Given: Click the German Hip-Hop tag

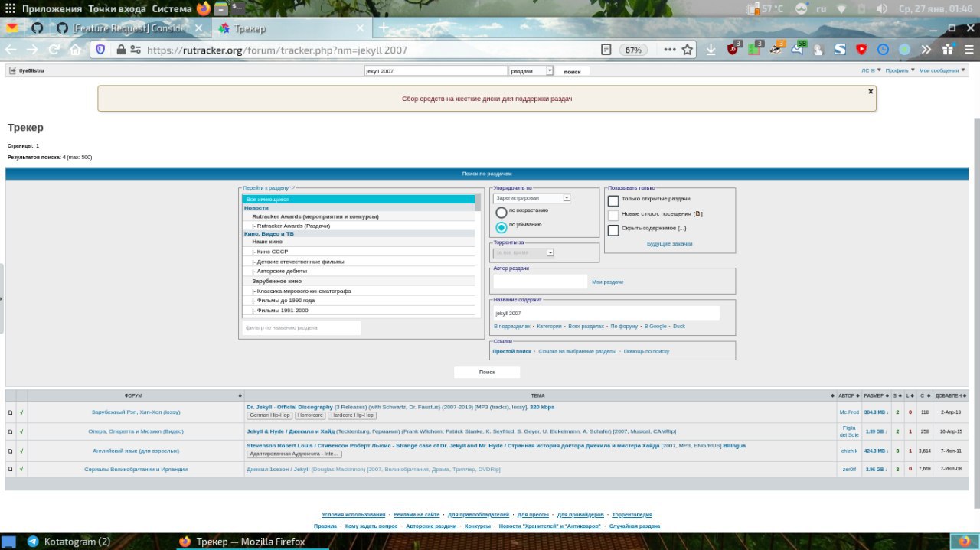Looking at the screenshot, I should tap(270, 415).
